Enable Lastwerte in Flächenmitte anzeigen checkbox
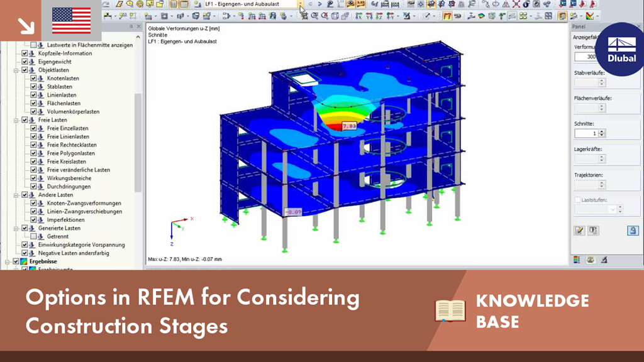 pyautogui.click(x=34, y=45)
